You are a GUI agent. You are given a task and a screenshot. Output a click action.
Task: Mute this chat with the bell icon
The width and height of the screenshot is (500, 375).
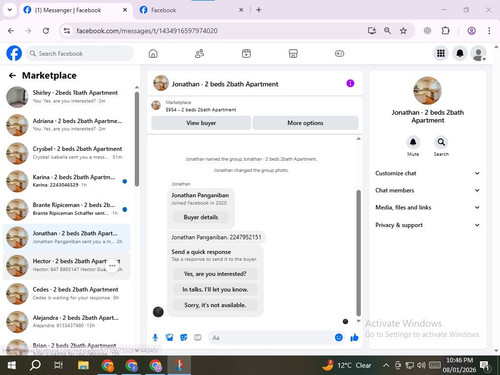pyautogui.click(x=413, y=142)
